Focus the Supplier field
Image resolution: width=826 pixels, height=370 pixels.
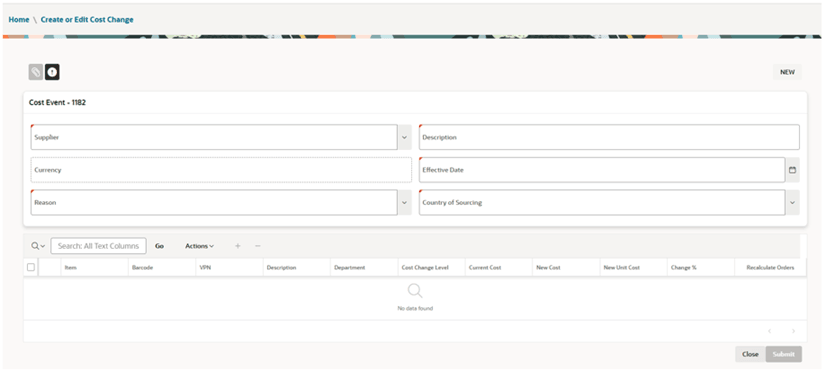(214, 137)
